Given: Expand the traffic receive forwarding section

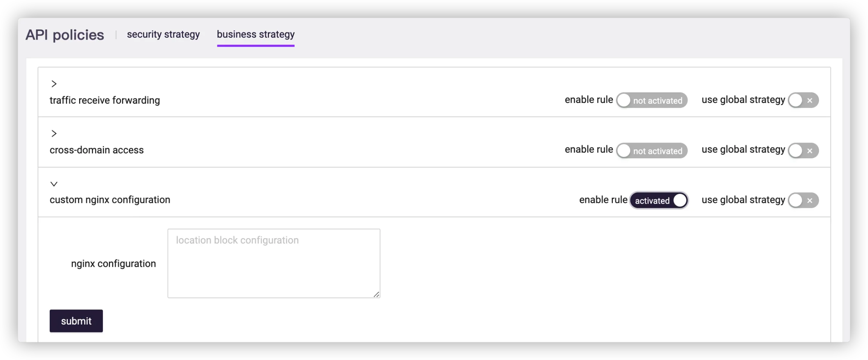Looking at the screenshot, I should point(54,84).
